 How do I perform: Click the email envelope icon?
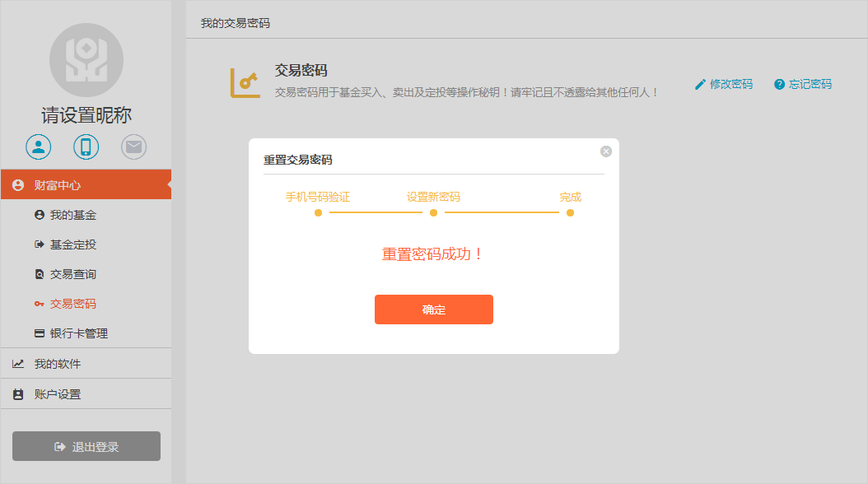[x=133, y=147]
